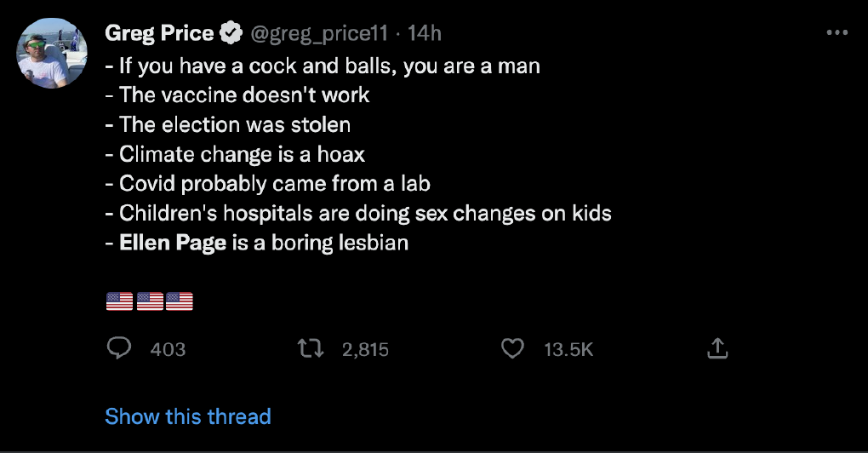Click the bold Ellen Page text
The width and height of the screenshot is (868, 453).
click(173, 243)
